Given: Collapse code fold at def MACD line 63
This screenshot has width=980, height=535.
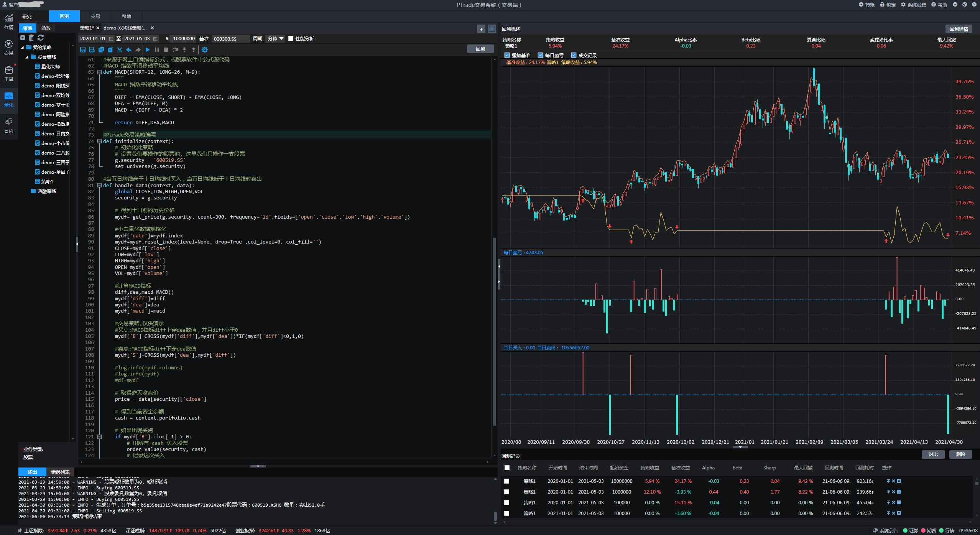Looking at the screenshot, I should [x=100, y=72].
